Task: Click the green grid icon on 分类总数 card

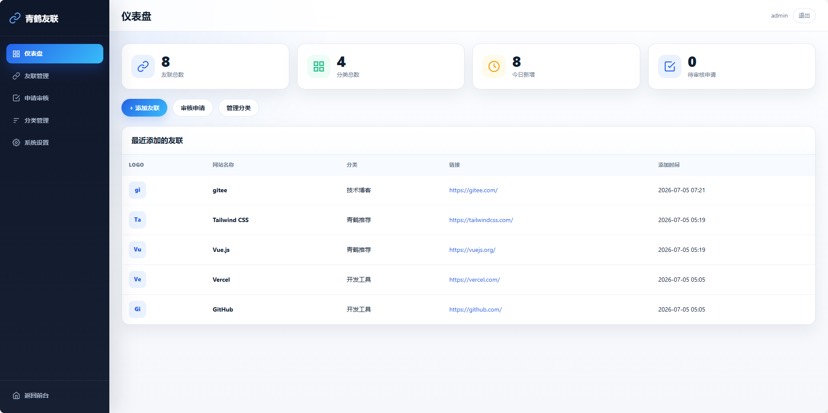Action: [318, 67]
